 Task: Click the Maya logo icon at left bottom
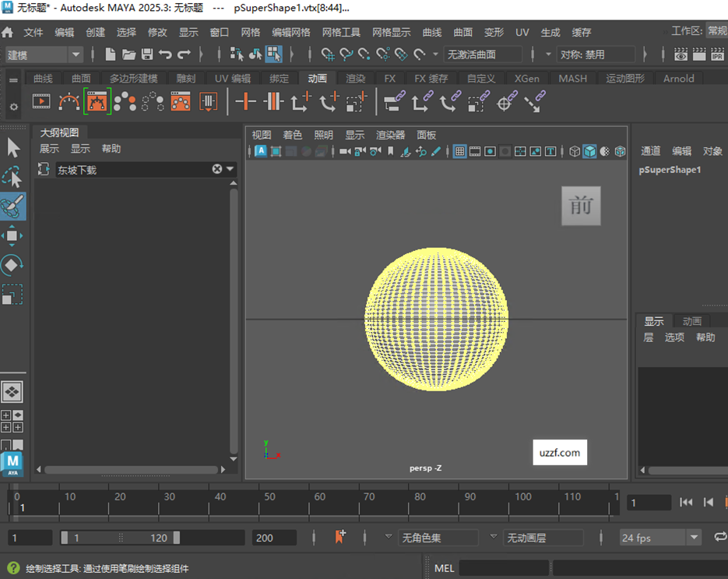click(12, 464)
